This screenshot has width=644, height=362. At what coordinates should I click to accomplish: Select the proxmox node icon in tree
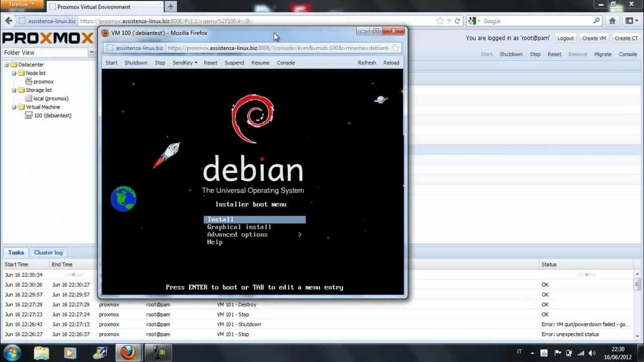pyautogui.click(x=29, y=81)
